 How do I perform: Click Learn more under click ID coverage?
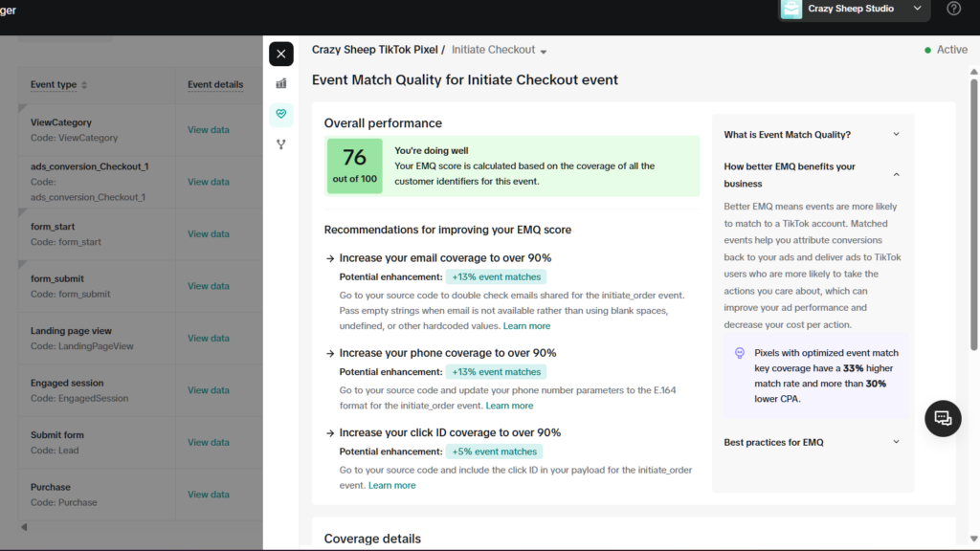(391, 485)
